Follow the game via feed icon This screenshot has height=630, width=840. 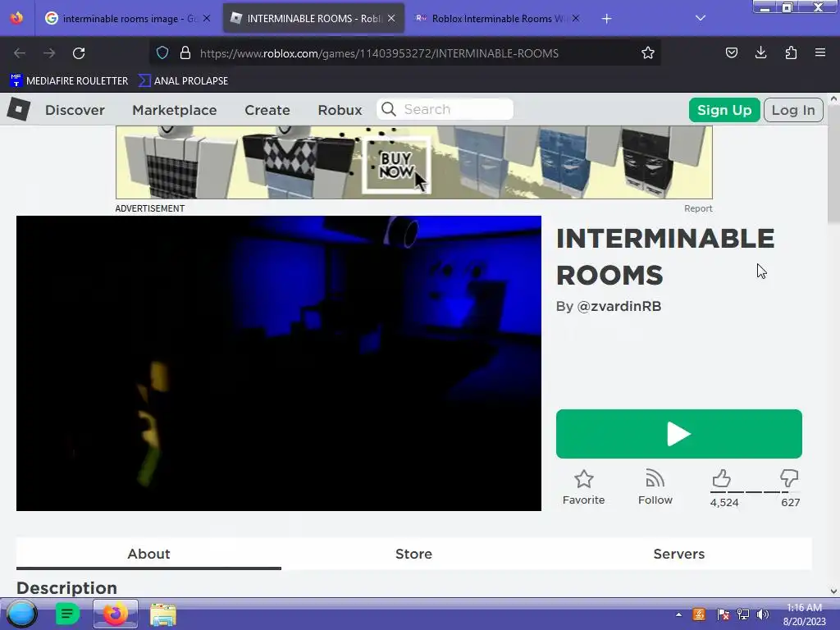point(655,478)
